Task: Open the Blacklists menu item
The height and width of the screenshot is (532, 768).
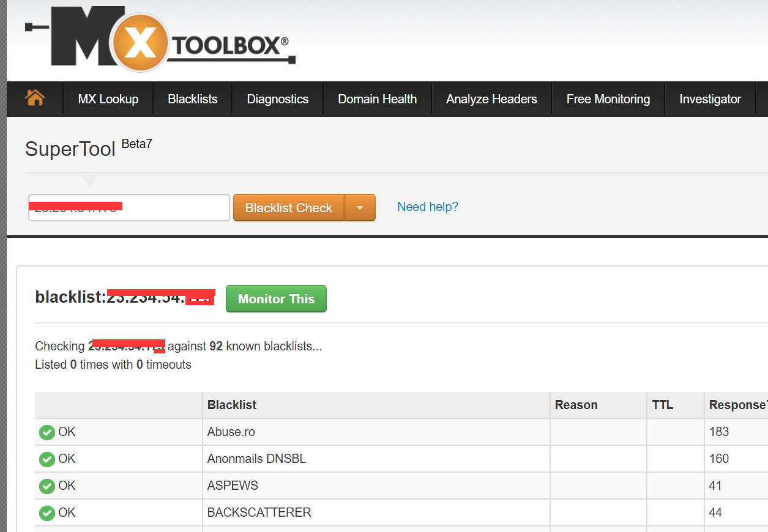Action: (193, 99)
